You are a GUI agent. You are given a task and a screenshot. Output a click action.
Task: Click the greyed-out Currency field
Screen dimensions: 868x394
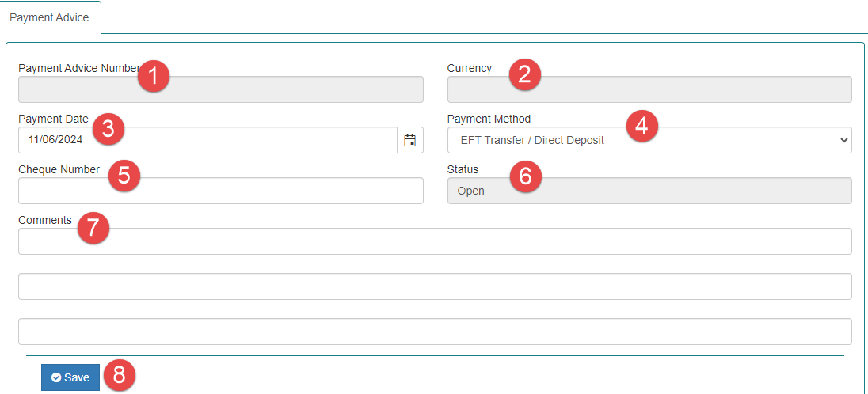(649, 90)
